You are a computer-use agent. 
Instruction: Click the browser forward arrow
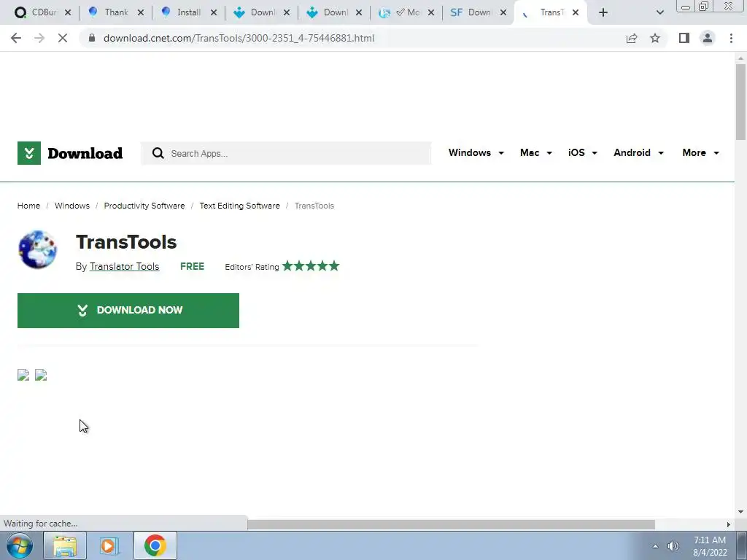[x=39, y=38]
